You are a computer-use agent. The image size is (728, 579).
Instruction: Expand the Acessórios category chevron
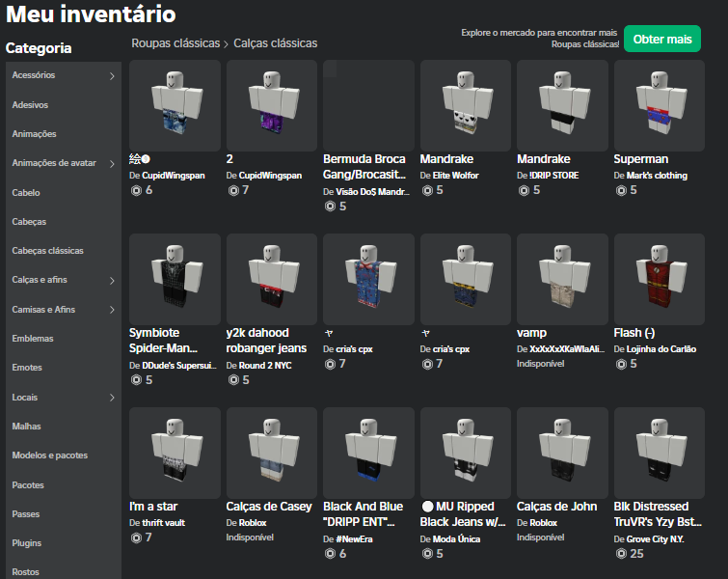[x=112, y=75]
